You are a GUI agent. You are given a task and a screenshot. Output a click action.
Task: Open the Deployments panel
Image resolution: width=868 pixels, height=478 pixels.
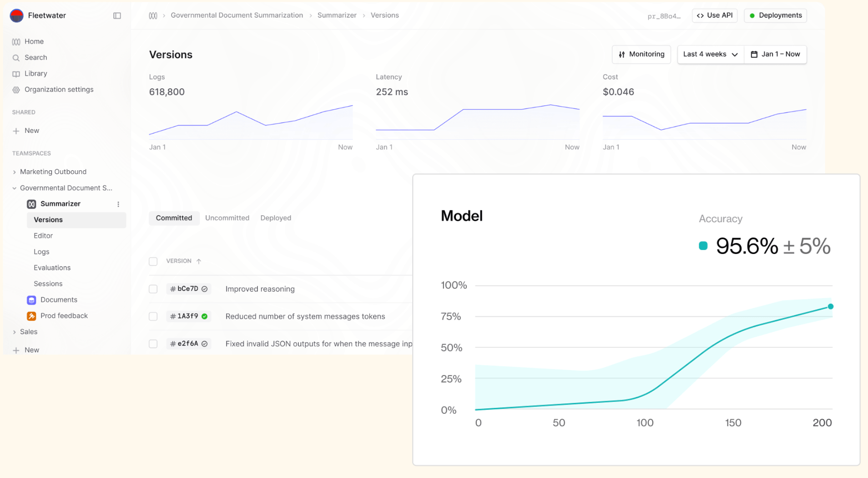775,15
